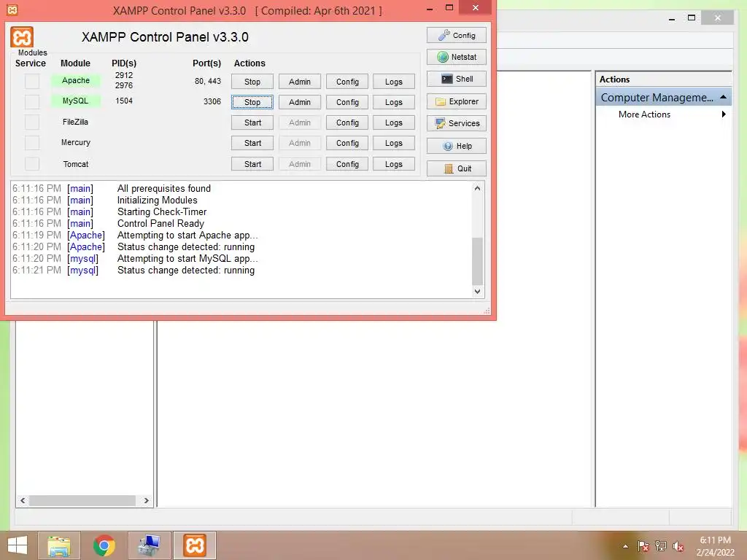The width and height of the screenshot is (747, 560).
Task: Open Netstat from the side panel
Action: pos(457,57)
